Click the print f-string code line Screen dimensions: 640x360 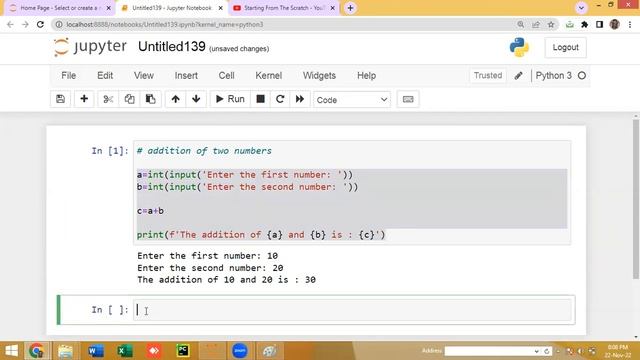click(261, 235)
